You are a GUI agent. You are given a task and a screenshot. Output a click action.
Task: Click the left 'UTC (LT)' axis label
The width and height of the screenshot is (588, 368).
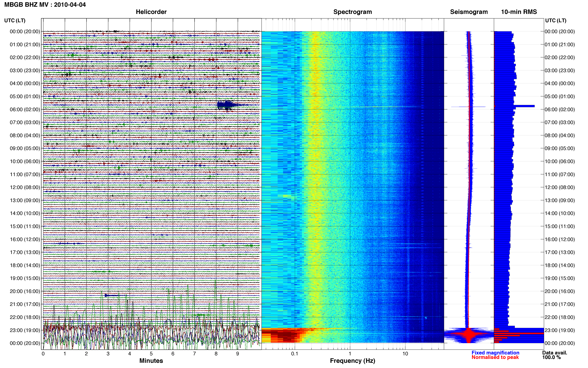[x=15, y=20]
